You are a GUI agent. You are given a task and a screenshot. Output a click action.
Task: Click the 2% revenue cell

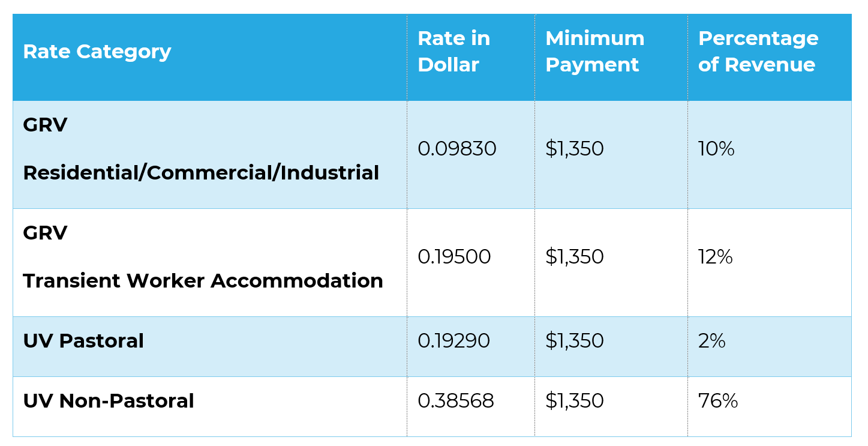[x=712, y=341]
